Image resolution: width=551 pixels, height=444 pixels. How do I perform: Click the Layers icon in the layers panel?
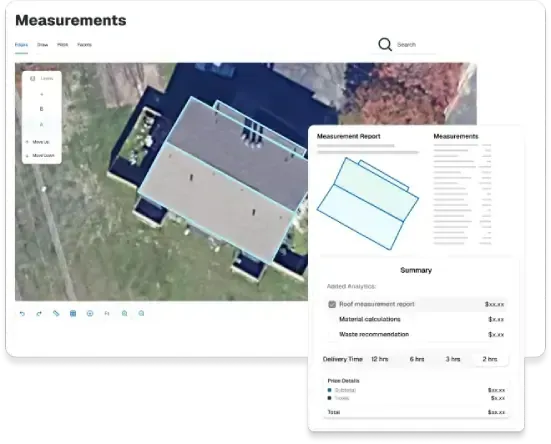(33, 78)
